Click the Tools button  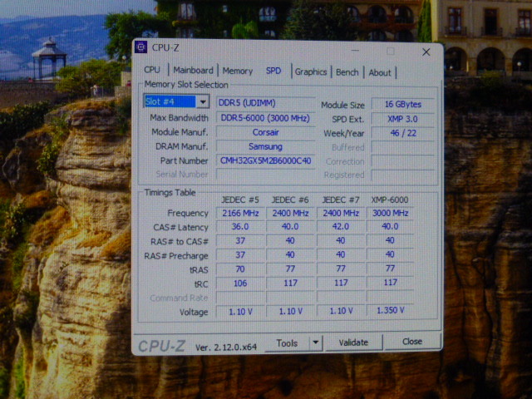(x=287, y=343)
